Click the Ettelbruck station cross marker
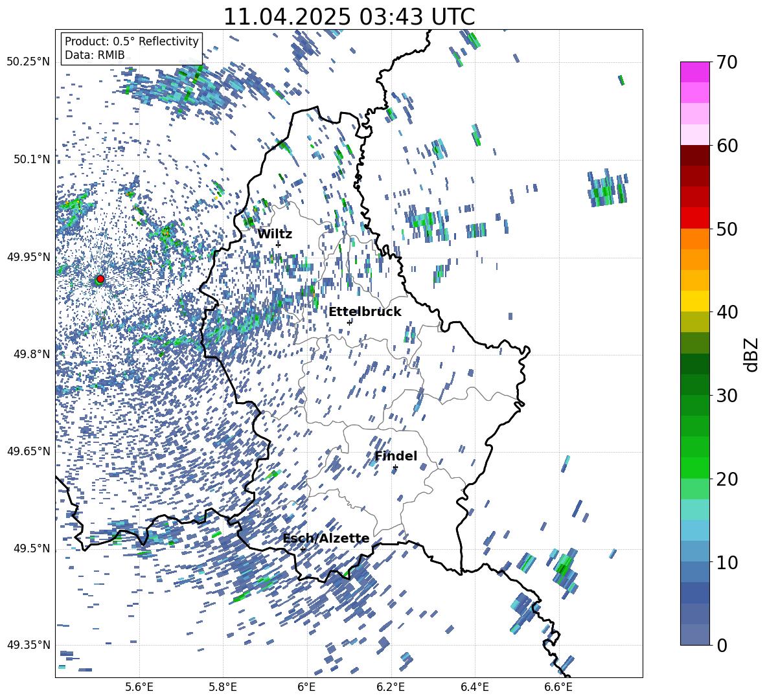The width and height of the screenshot is (767, 700). click(x=349, y=322)
